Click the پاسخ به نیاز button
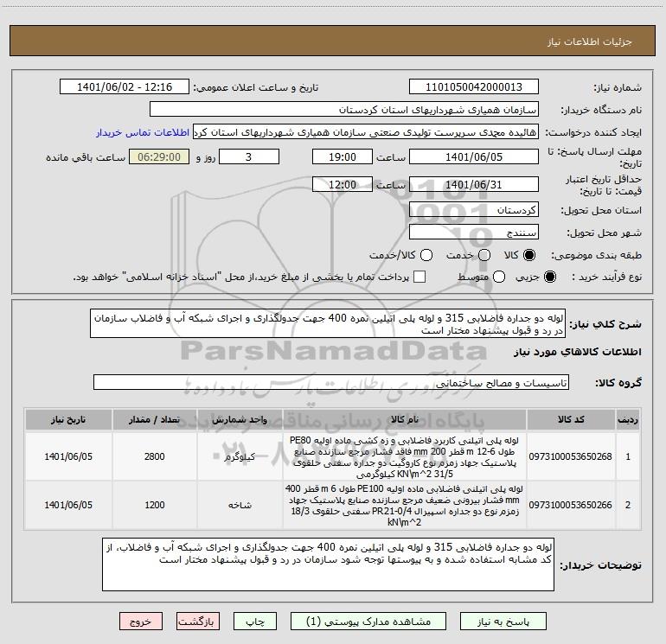The image size is (666, 644). pos(503,622)
